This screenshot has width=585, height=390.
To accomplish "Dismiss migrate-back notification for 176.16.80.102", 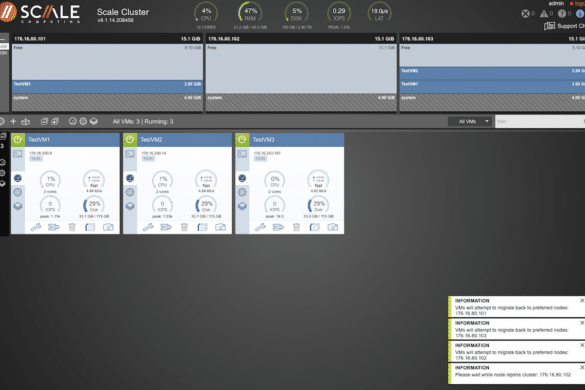I will (582, 345).
